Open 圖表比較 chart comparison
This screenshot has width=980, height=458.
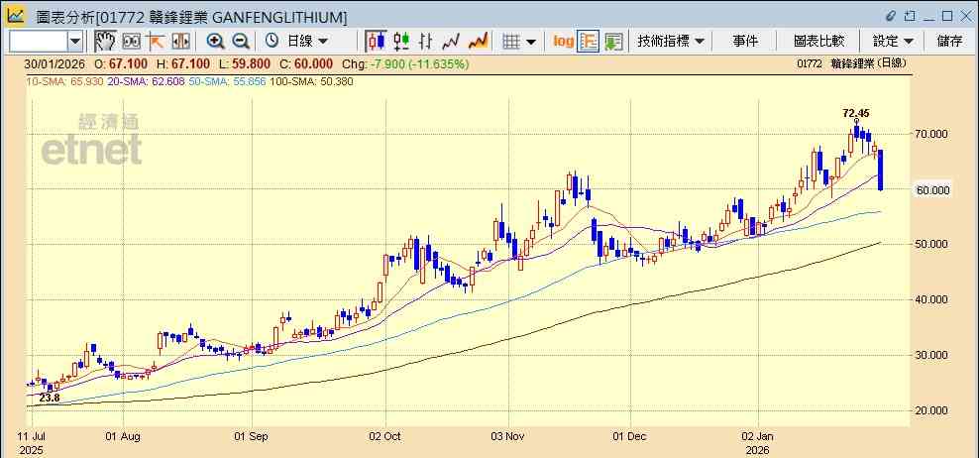pos(818,42)
